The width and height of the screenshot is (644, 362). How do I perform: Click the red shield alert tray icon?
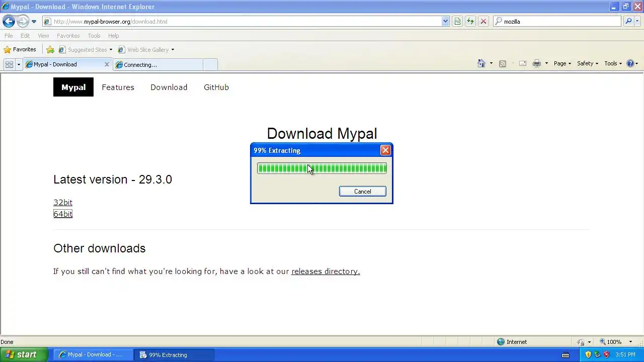click(606, 354)
